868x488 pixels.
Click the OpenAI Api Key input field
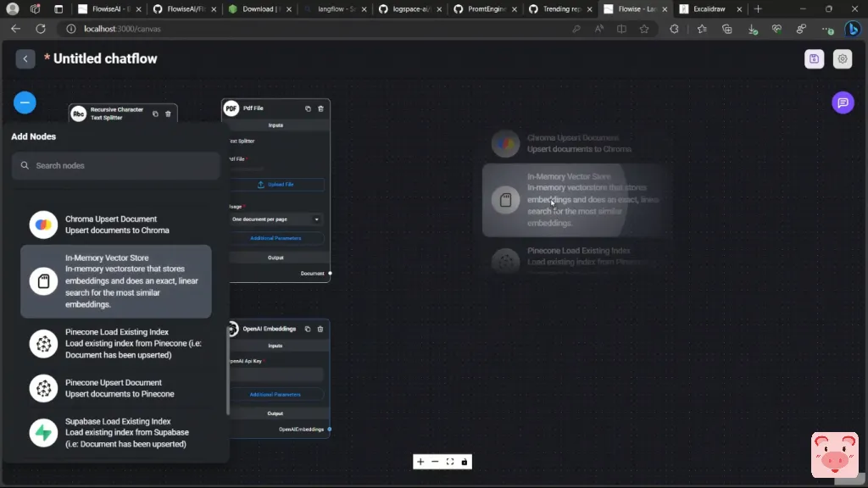click(275, 375)
